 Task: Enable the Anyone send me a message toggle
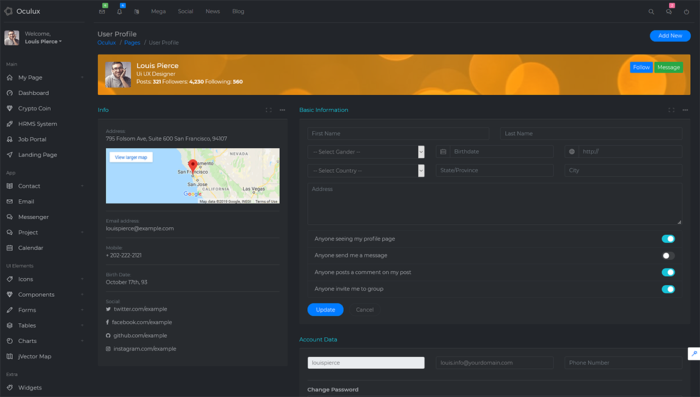point(668,255)
